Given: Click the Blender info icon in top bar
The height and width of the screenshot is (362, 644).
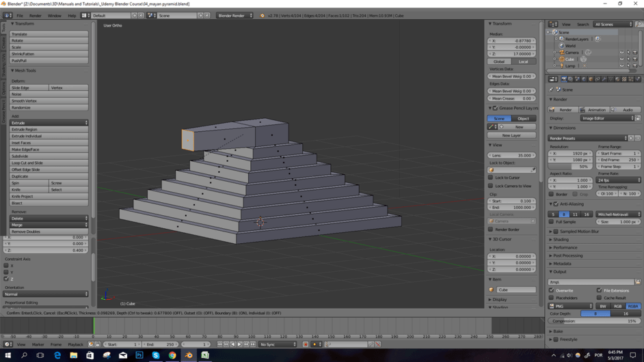Looking at the screenshot, I should (x=7, y=15).
